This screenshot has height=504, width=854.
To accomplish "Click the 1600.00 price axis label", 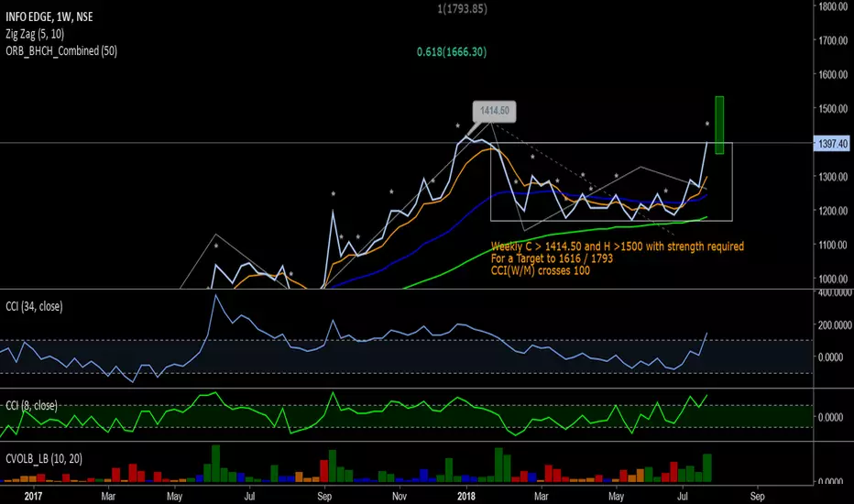I will click(x=833, y=74).
